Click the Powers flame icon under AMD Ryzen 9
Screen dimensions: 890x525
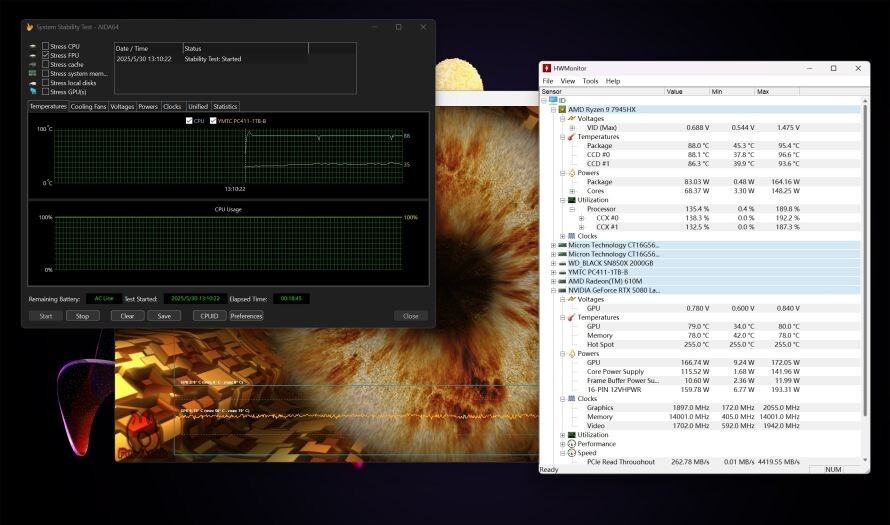click(572, 173)
